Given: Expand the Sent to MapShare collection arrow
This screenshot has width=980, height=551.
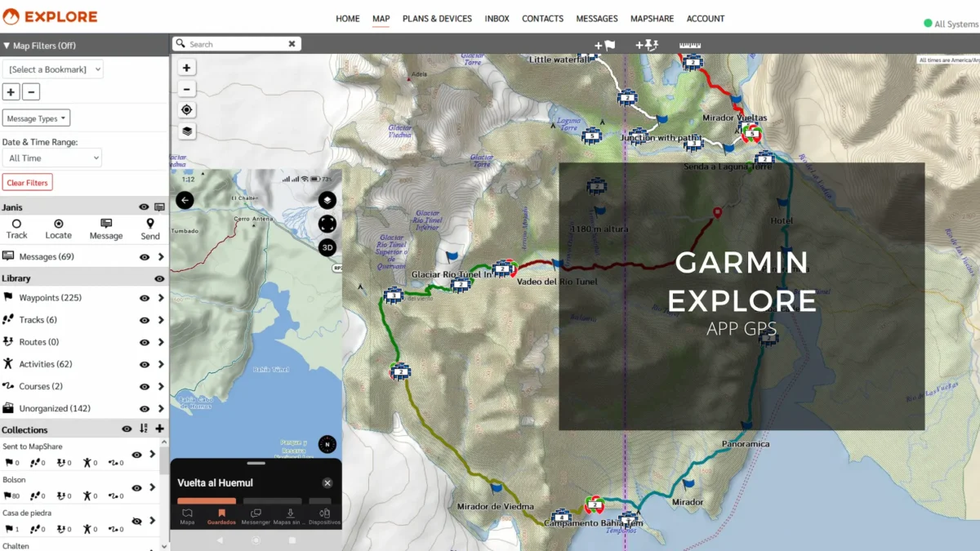Looking at the screenshot, I should pos(152,454).
